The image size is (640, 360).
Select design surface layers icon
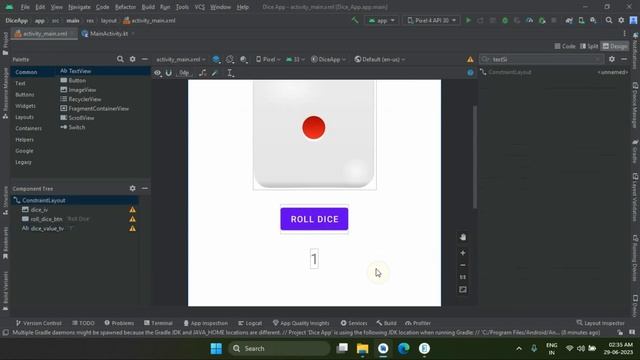click(216, 60)
